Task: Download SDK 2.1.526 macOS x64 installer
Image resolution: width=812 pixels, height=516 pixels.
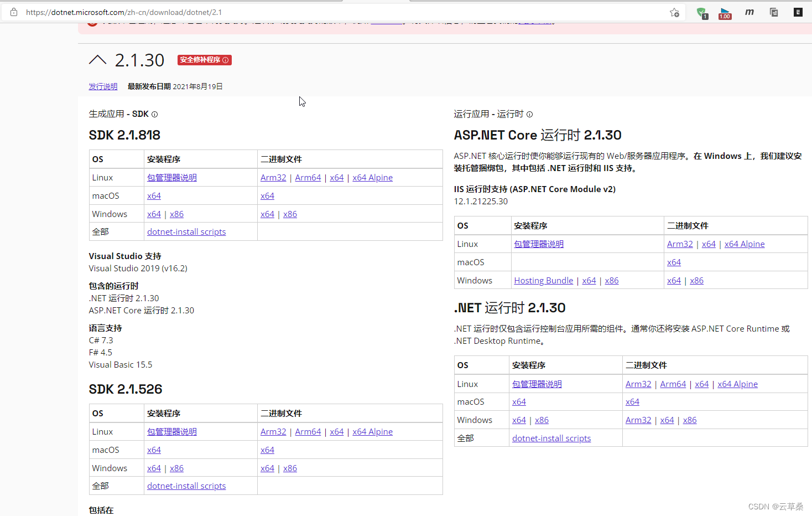Action: (154, 450)
